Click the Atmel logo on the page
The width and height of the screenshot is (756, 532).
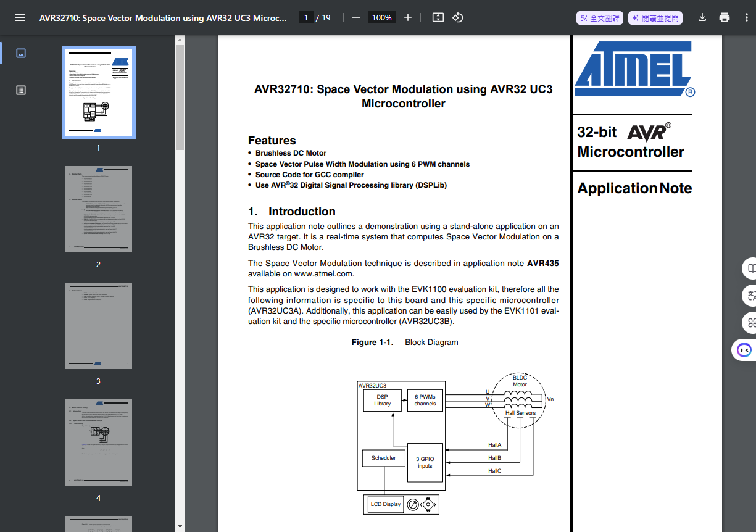pos(635,69)
